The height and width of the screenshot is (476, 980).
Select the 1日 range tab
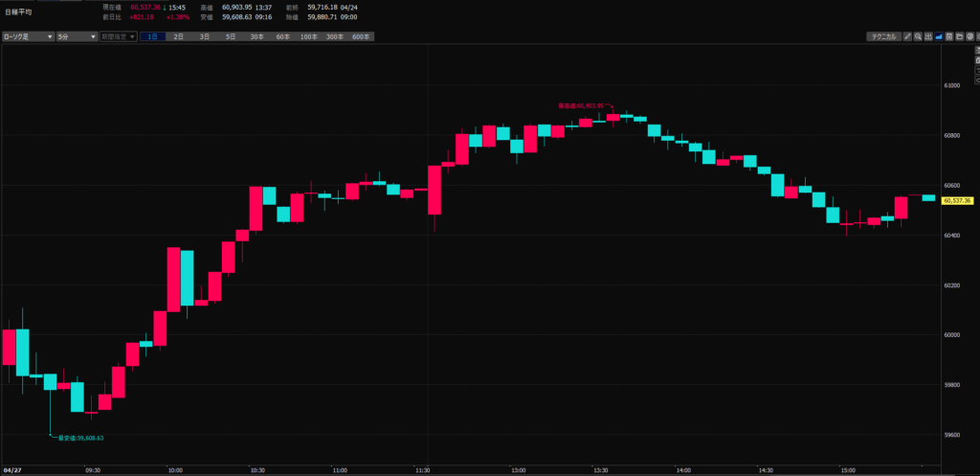pyautogui.click(x=152, y=36)
